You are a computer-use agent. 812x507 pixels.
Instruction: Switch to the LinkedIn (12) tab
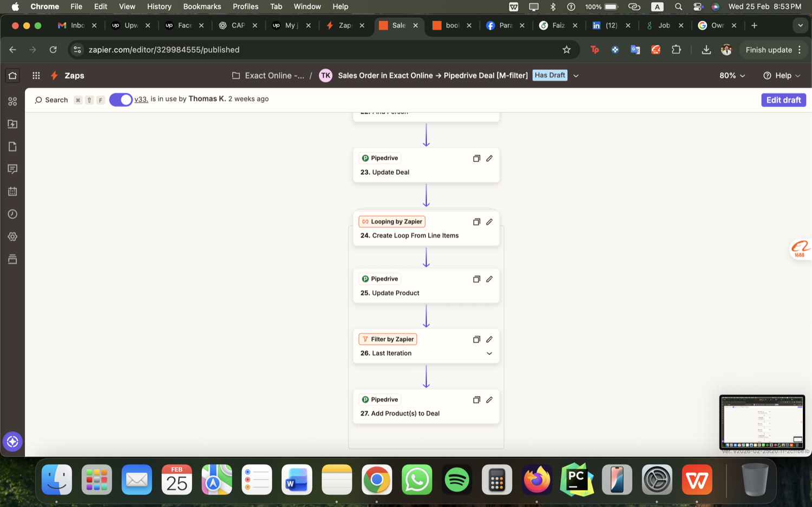point(611,25)
